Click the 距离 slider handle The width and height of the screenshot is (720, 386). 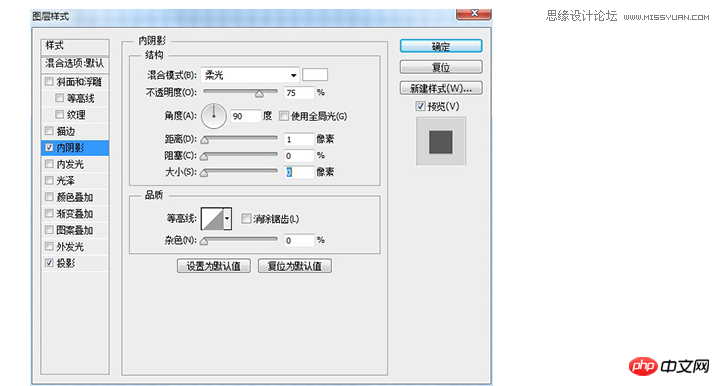(204, 140)
